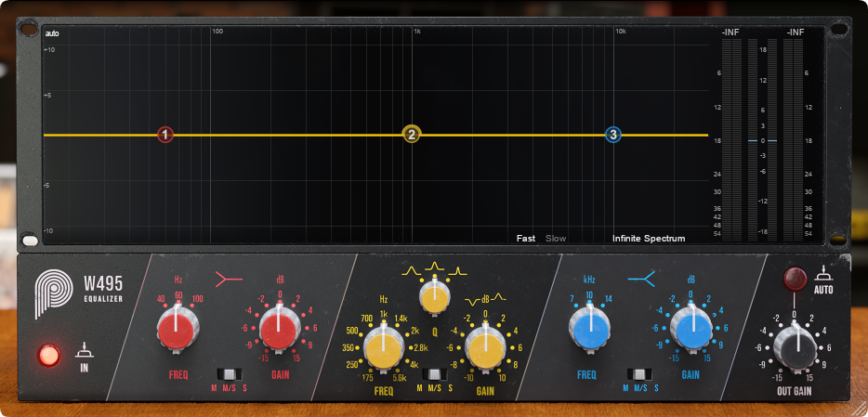Click right -INF peak readout

tap(796, 33)
